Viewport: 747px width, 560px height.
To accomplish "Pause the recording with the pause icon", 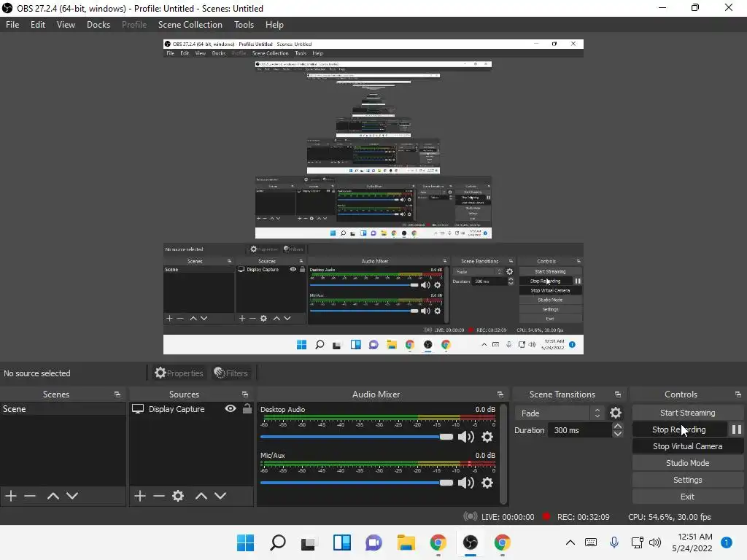I will pos(737,429).
